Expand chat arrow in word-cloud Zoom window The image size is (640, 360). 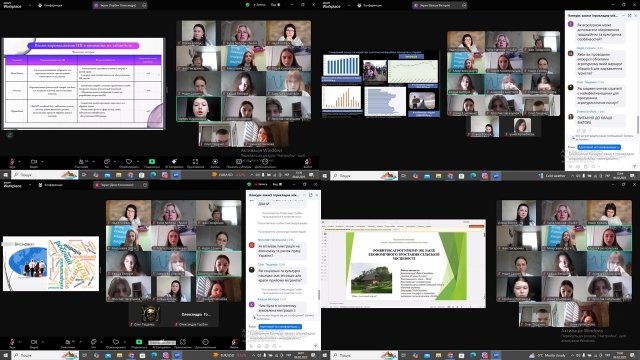tap(101, 342)
